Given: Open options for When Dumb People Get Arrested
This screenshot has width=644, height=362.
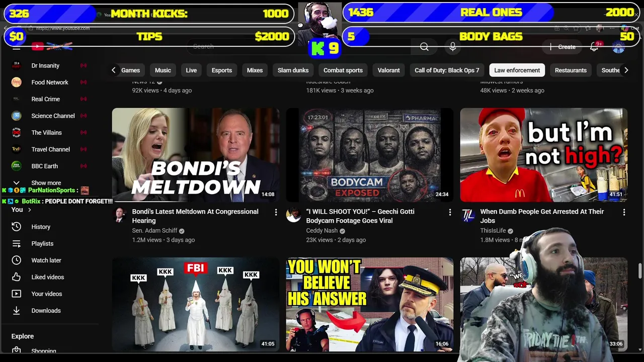Looking at the screenshot, I should tap(624, 213).
